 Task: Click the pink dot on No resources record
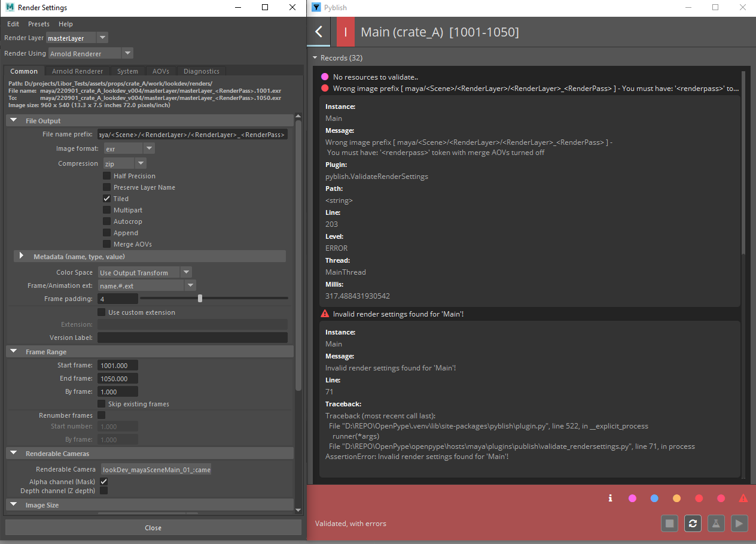click(325, 77)
